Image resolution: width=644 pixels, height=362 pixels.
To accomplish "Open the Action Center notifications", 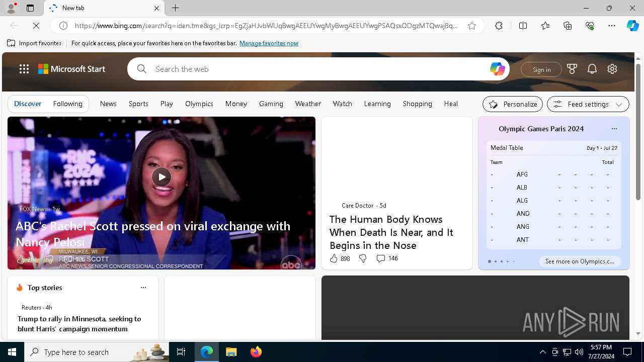I will point(627,352).
